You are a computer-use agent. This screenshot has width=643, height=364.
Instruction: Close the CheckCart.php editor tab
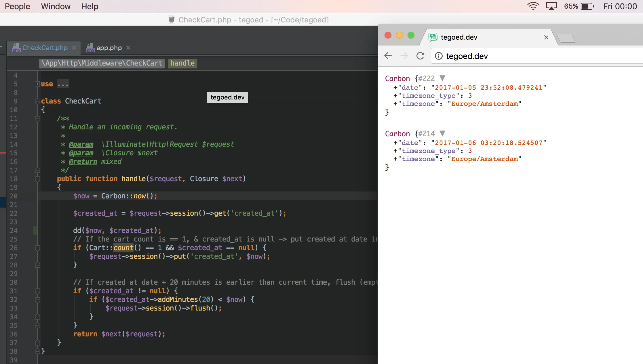[x=74, y=48]
